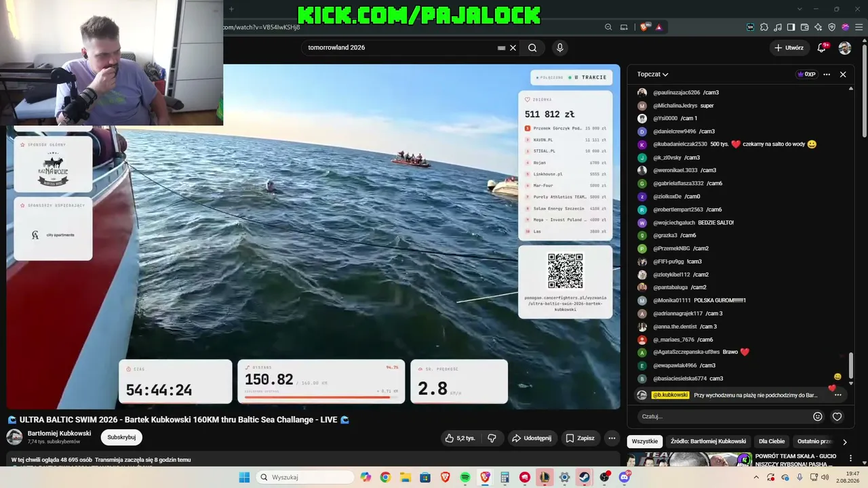Click the channel avatar below the video
Viewport: 868px width, 488px height.
click(14, 437)
